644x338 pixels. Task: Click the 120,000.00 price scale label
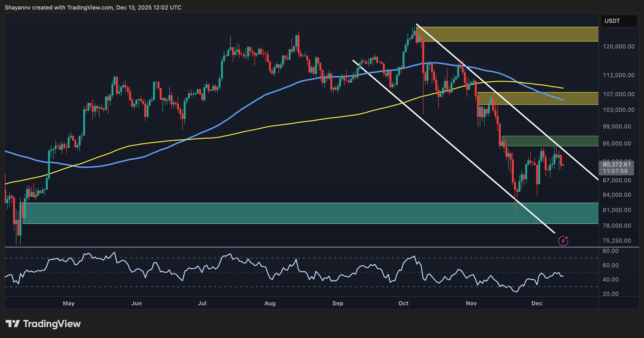[619, 46]
